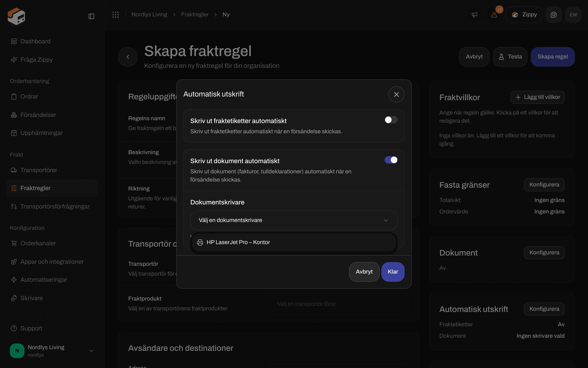The image size is (588, 368).
Task: Click the Automatiseringar lightning icon
Action: tap(14, 280)
